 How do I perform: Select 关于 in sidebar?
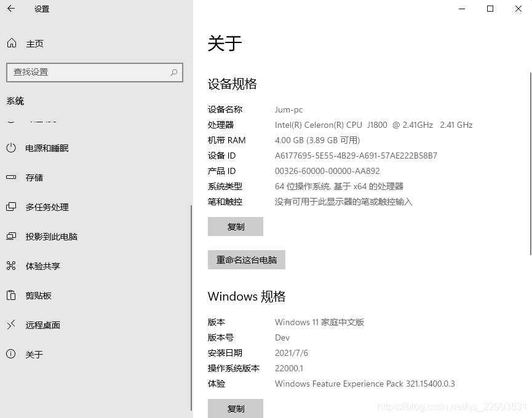click(34, 355)
